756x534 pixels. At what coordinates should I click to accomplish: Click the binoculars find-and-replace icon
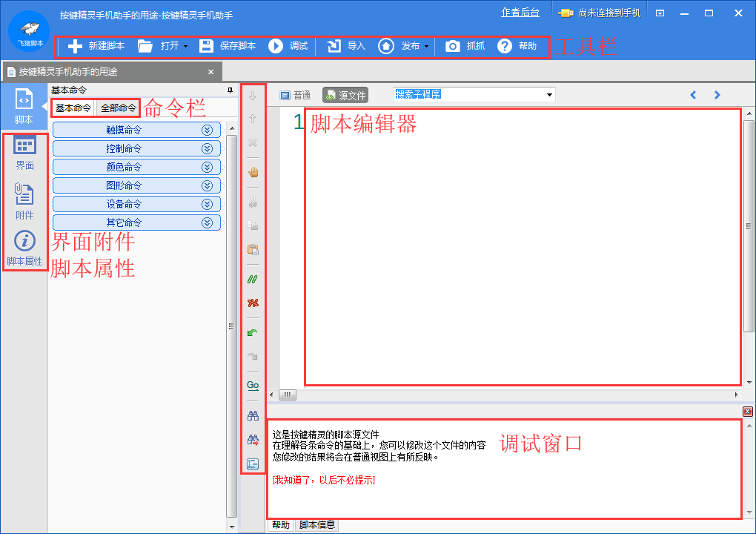click(x=253, y=440)
